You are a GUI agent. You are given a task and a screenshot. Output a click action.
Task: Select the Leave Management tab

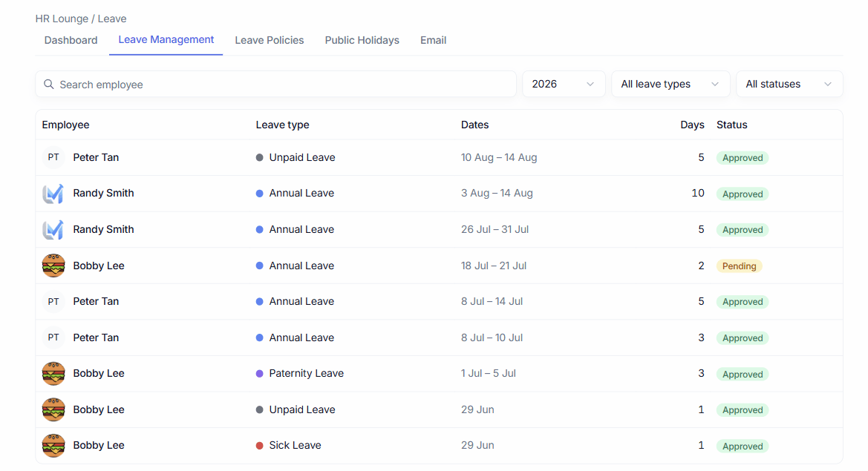point(166,40)
